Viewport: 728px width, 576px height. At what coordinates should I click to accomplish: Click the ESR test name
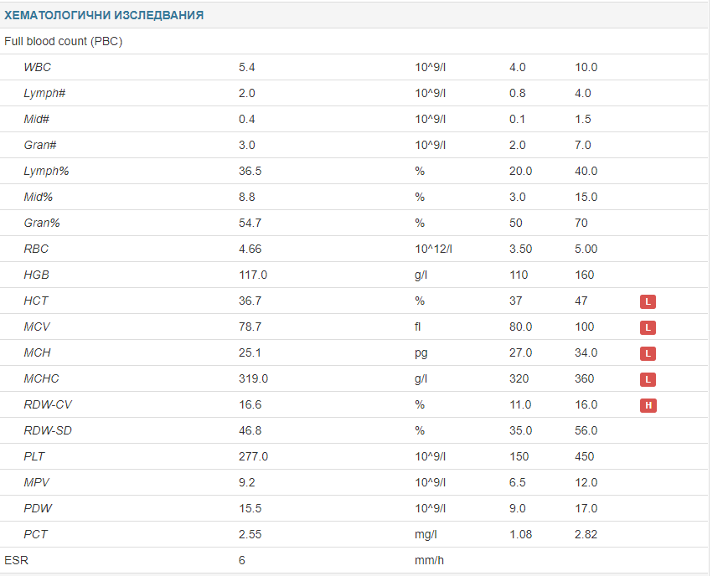pos(15,560)
